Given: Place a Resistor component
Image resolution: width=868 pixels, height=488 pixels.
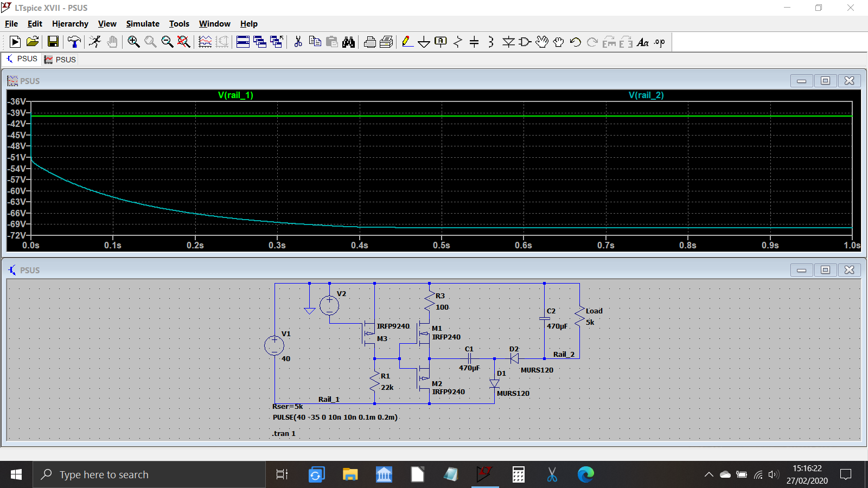Looking at the screenshot, I should pos(458,42).
